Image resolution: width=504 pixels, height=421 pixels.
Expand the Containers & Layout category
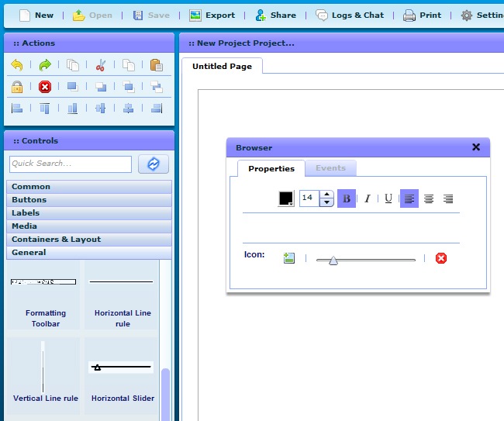(x=89, y=240)
